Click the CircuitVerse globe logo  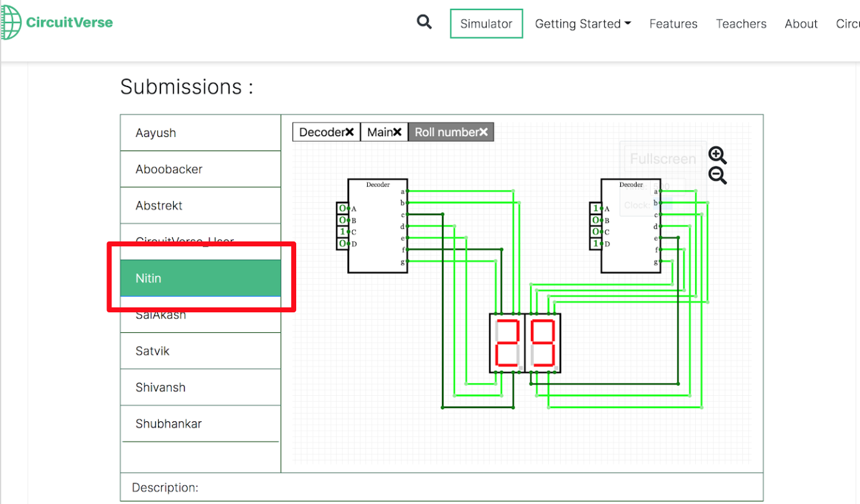click(x=11, y=23)
